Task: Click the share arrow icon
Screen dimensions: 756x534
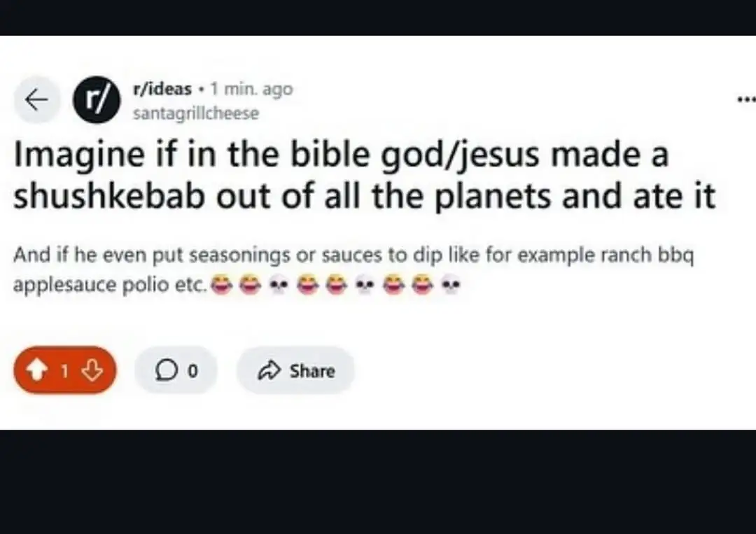Action: tap(269, 370)
